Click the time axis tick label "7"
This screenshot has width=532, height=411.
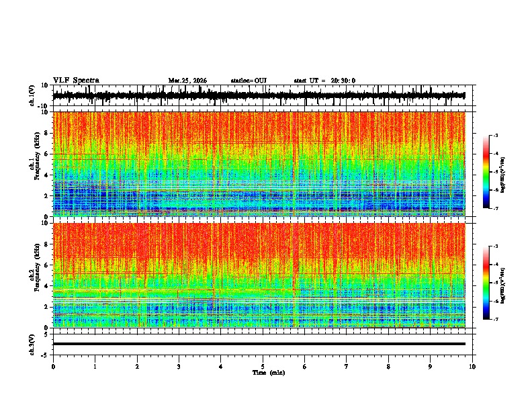pyautogui.click(x=347, y=367)
